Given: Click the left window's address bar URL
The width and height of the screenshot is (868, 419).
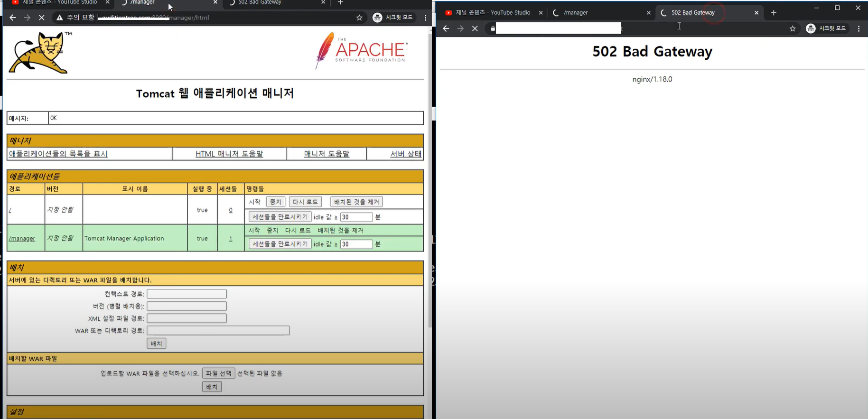Looking at the screenshot, I should click(154, 18).
